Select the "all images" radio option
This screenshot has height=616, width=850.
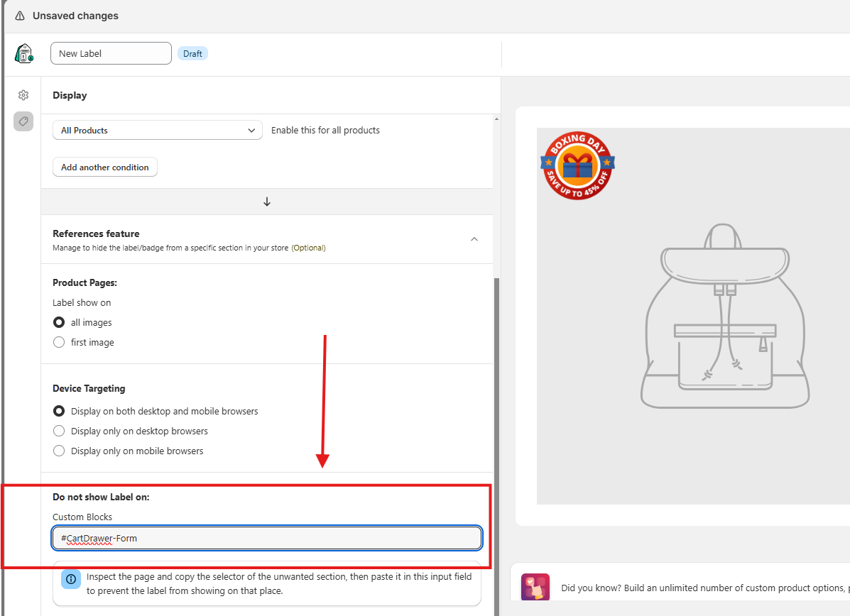[x=60, y=322]
